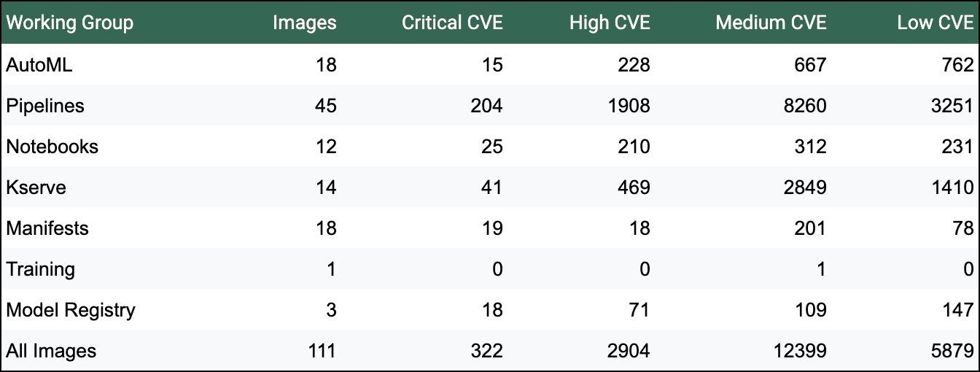Select the High CVE column header
The image size is (980, 372).
(x=610, y=23)
